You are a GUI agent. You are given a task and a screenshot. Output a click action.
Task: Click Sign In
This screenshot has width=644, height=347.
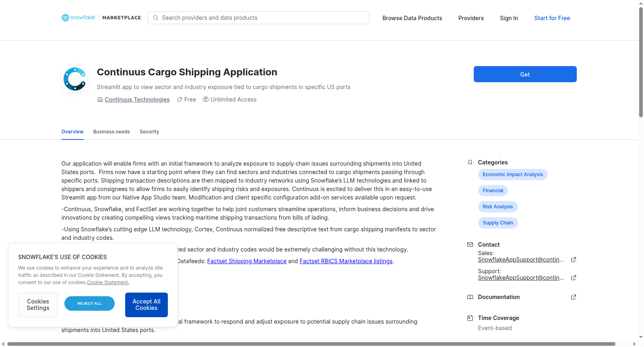(509, 18)
